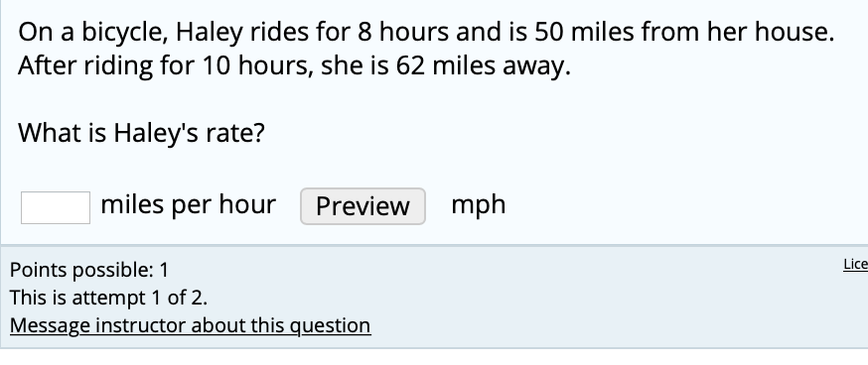Click the 'miles per hour' label
Viewport: 868px width, 365px height.
[x=189, y=204]
